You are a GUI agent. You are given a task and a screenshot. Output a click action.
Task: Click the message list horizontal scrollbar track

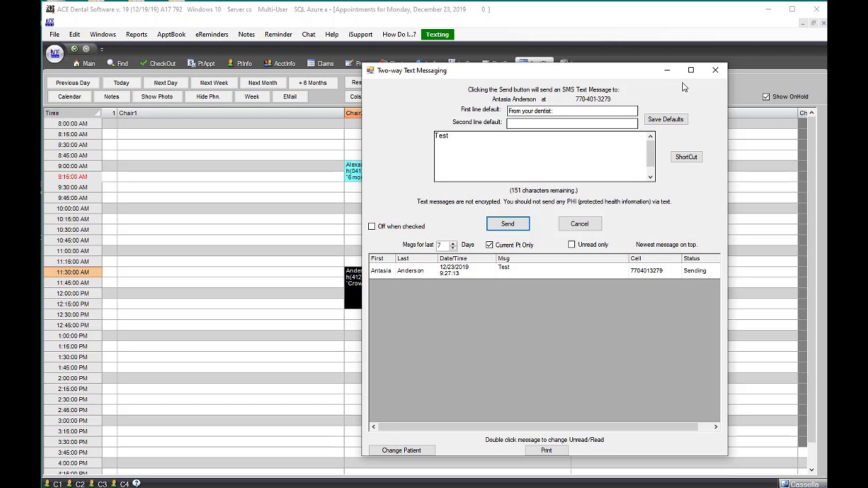click(x=537, y=427)
